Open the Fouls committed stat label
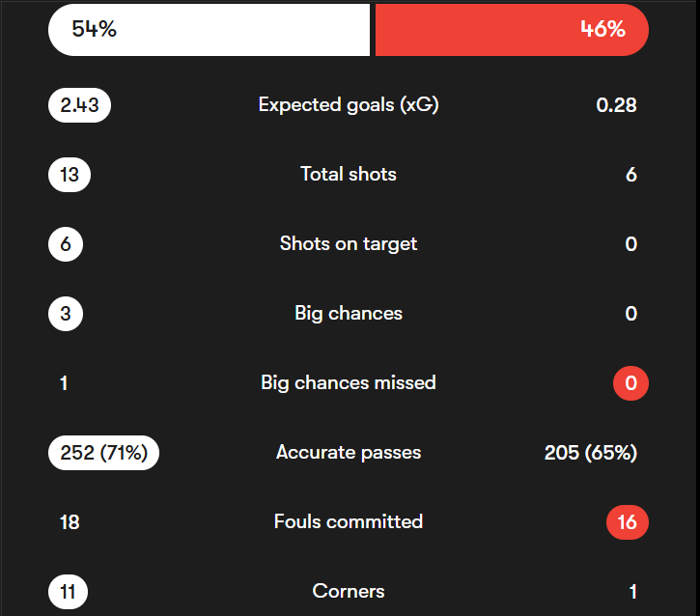The height and width of the screenshot is (616, 700). 349,522
